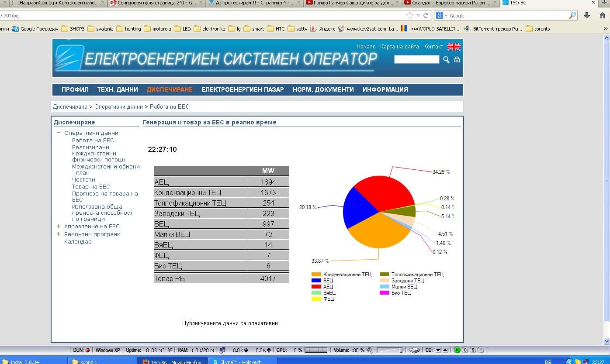Open the search engine dropdown arrow
610x364 pixels.
pos(446,16)
